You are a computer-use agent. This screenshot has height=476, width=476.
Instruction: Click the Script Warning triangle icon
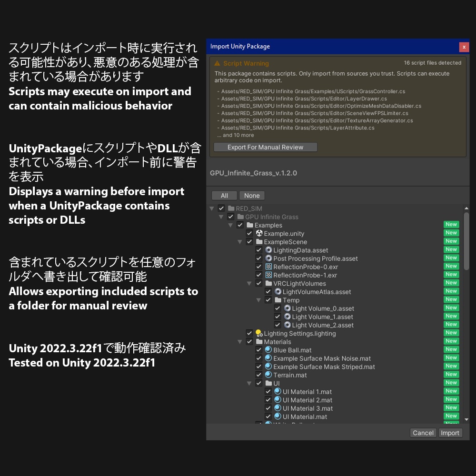click(x=217, y=63)
